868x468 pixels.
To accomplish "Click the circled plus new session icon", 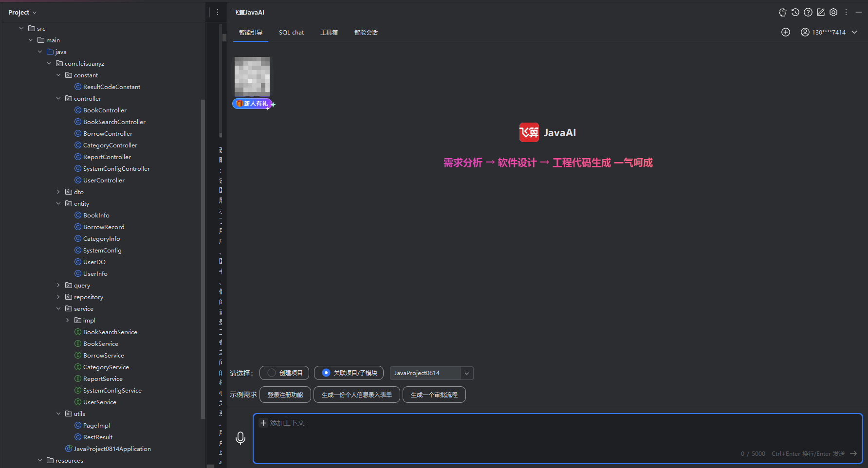I will 785,32.
